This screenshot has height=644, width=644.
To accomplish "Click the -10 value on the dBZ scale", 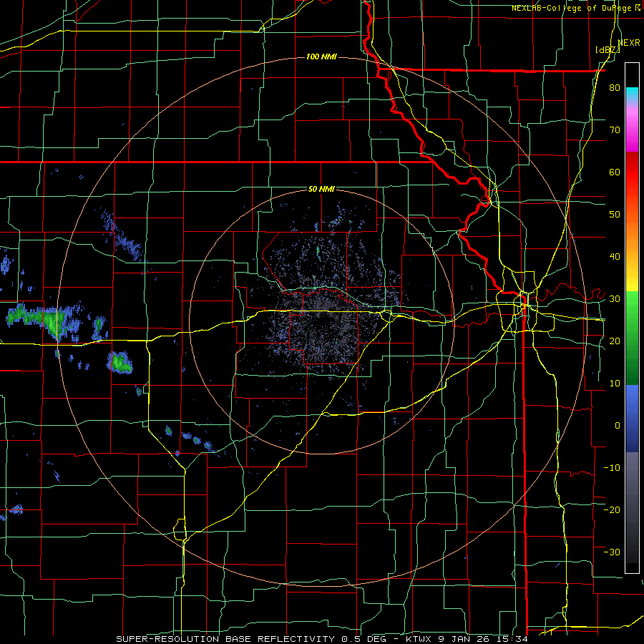I will [612, 468].
